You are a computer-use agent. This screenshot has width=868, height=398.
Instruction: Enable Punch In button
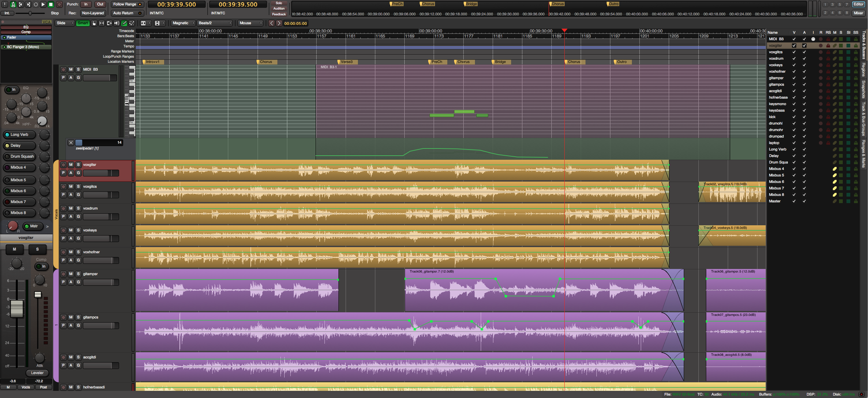(x=86, y=4)
